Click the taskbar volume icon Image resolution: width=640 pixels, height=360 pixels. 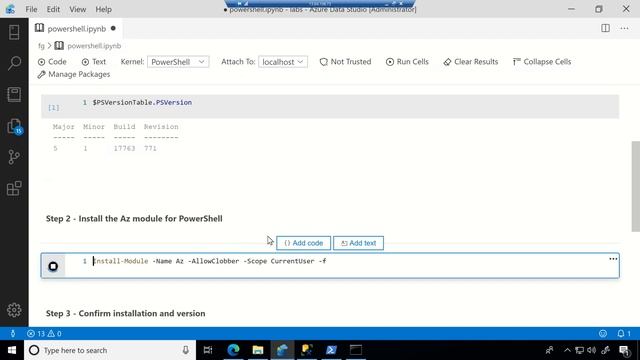click(591, 350)
